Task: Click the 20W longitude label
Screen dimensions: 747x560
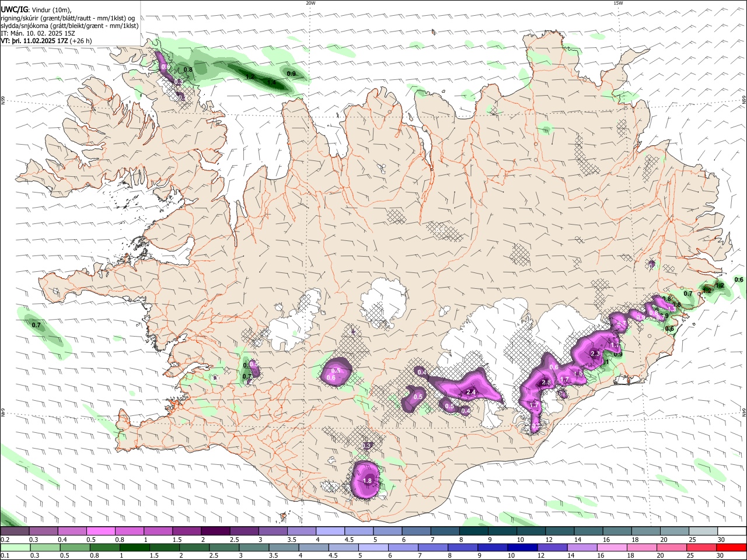Action: click(x=310, y=3)
